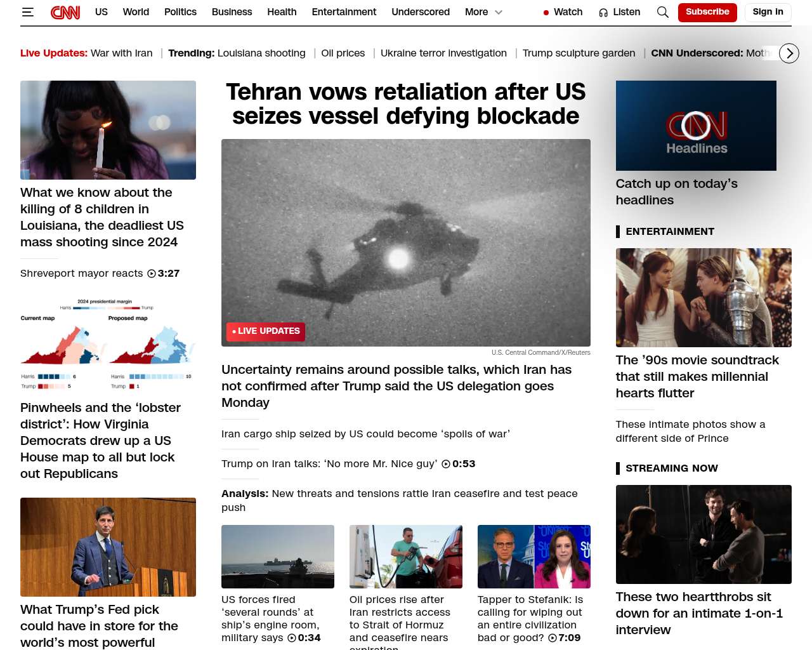Open the gas pump thumbnail

coord(406,557)
